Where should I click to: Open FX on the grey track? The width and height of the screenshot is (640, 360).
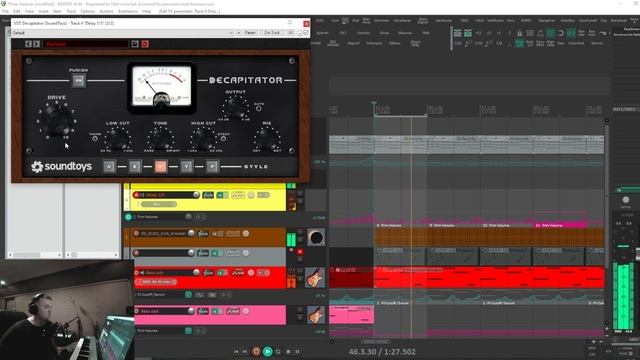pyautogui.click(x=203, y=253)
